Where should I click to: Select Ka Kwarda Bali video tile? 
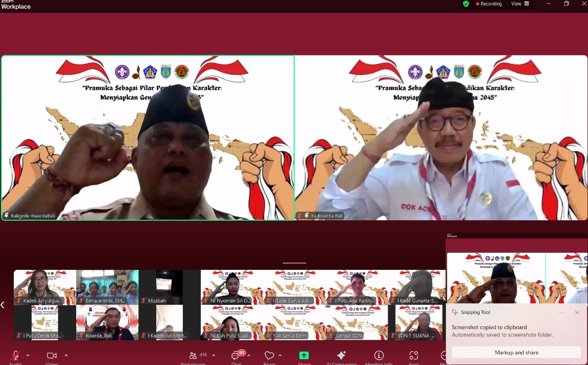441,138
